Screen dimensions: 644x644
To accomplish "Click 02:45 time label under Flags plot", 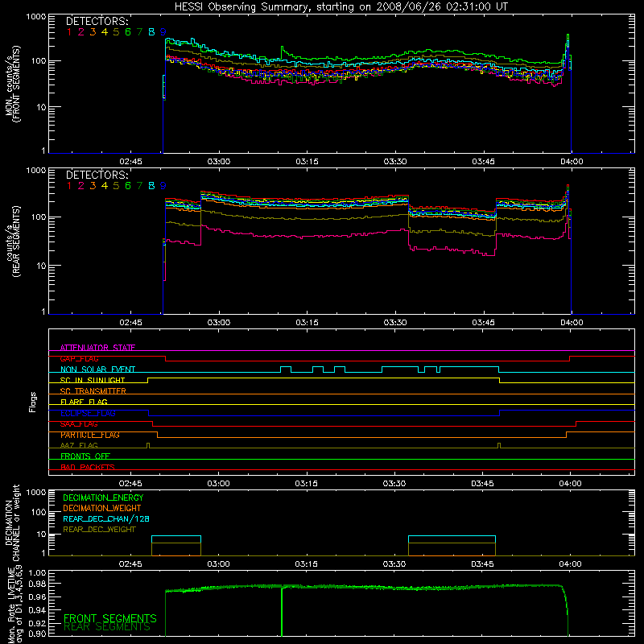I will pyautogui.click(x=130, y=484).
